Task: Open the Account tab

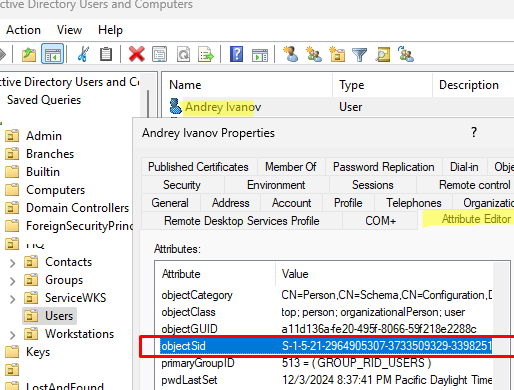Action: [291, 203]
